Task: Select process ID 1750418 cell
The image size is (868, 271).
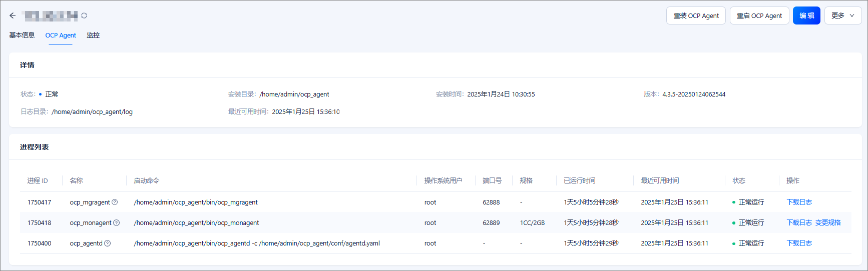Action: pos(40,222)
